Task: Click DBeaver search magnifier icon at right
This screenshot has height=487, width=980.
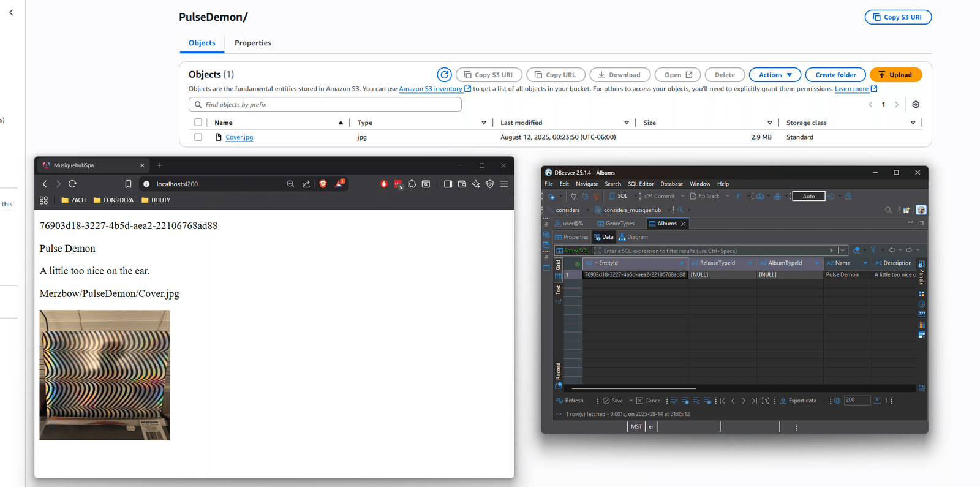Action: tap(888, 210)
